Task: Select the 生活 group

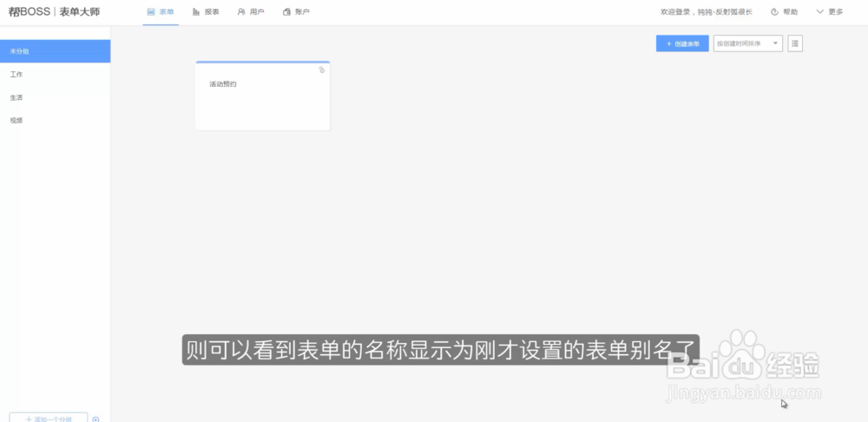Action: (x=55, y=97)
